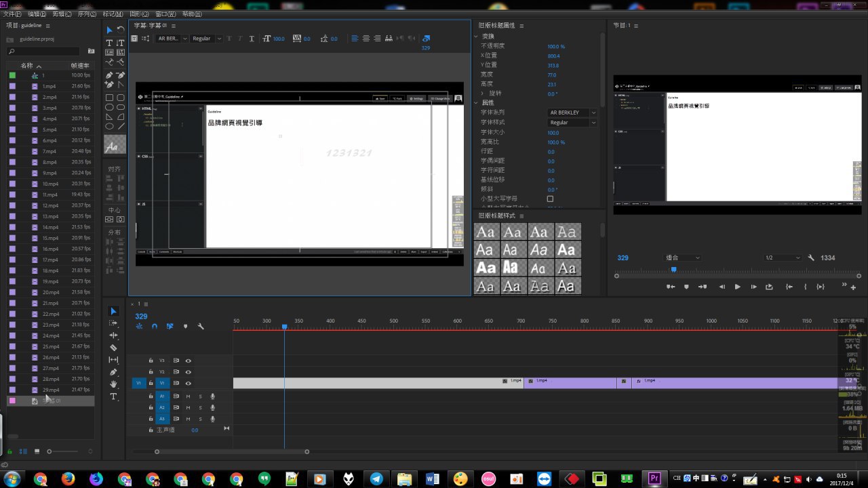
Task: Toggle the magnet snap icon in timeline
Action: point(155,327)
